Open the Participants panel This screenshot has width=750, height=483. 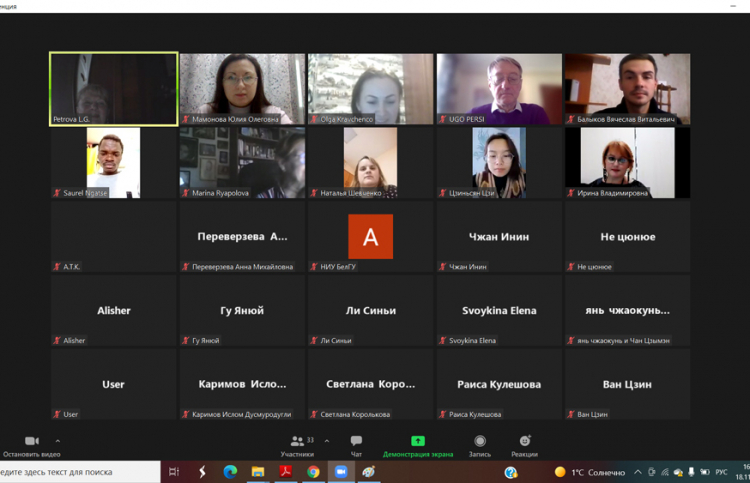point(297,443)
